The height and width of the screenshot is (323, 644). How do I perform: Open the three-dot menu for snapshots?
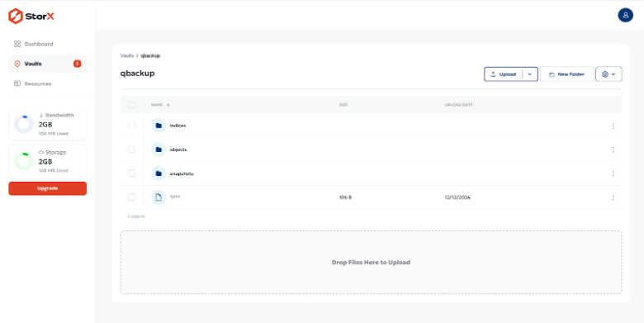[x=613, y=173]
